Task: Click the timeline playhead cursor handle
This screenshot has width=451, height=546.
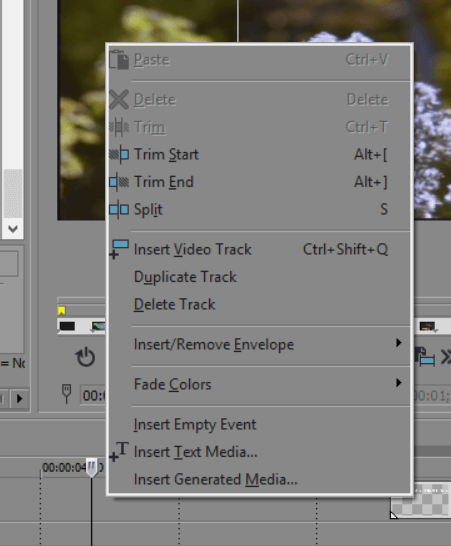Action: [x=92, y=468]
